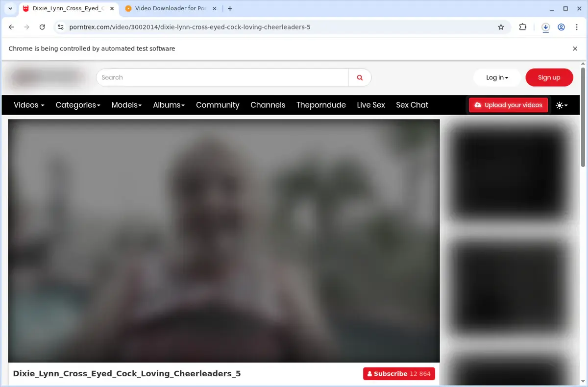Open the Community menu item
Screen dimensions: 588x387
point(218,105)
